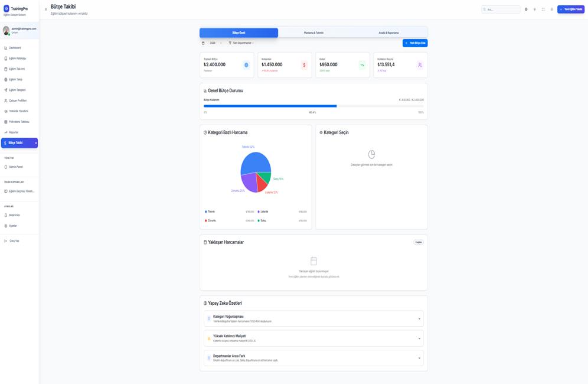Open the Tüm Departmanlar filter dropdown

[241, 43]
